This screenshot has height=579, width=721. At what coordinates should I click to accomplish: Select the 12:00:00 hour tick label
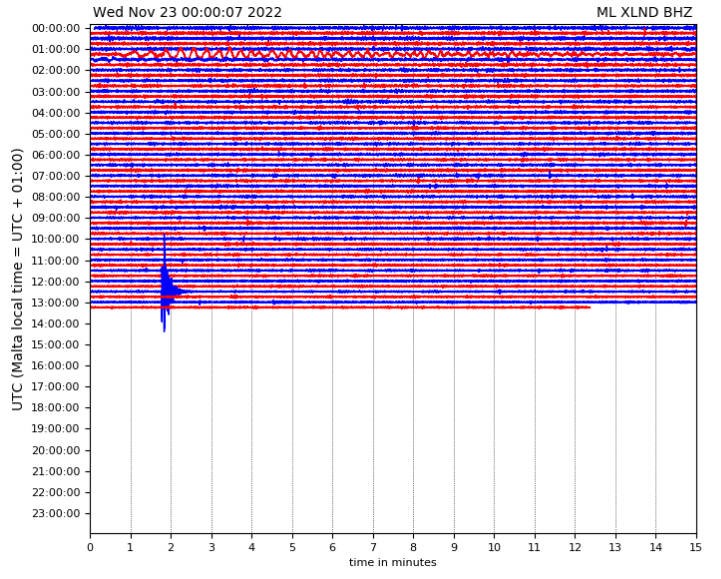56,282
